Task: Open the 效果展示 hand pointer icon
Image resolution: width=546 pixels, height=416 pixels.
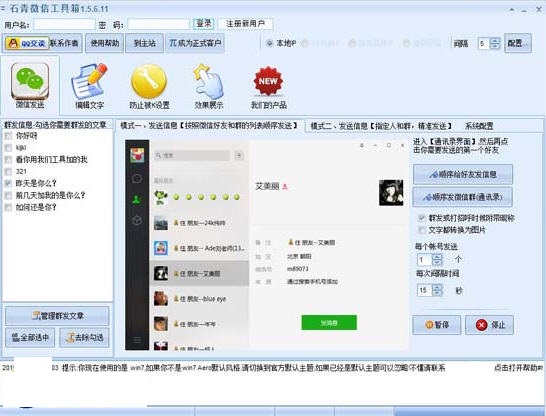Action: [209, 86]
